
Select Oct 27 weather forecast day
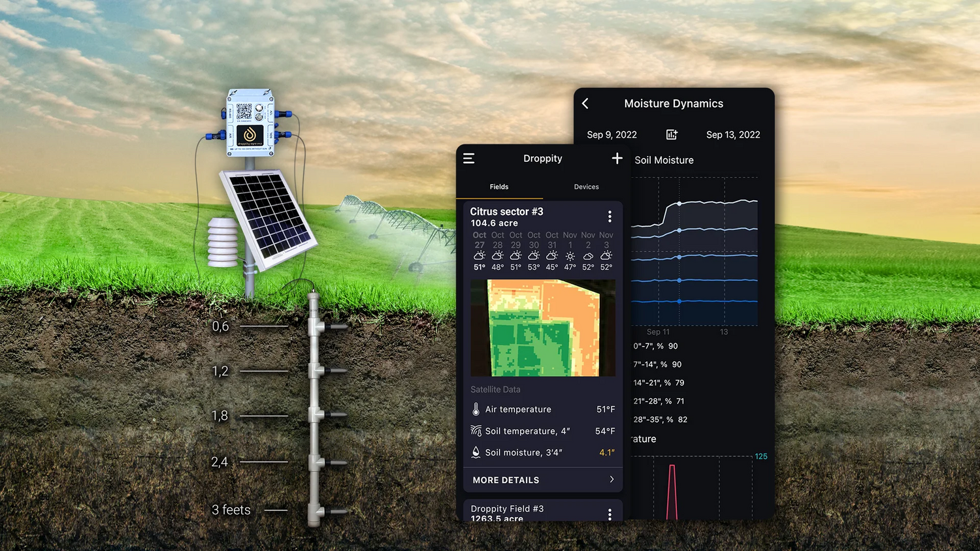click(x=480, y=251)
